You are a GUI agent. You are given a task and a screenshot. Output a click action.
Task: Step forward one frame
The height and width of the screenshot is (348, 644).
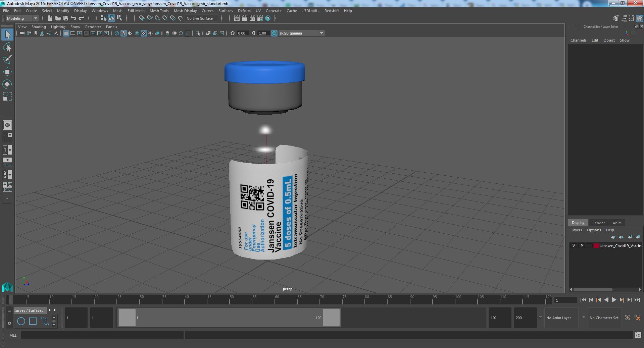coord(630,300)
